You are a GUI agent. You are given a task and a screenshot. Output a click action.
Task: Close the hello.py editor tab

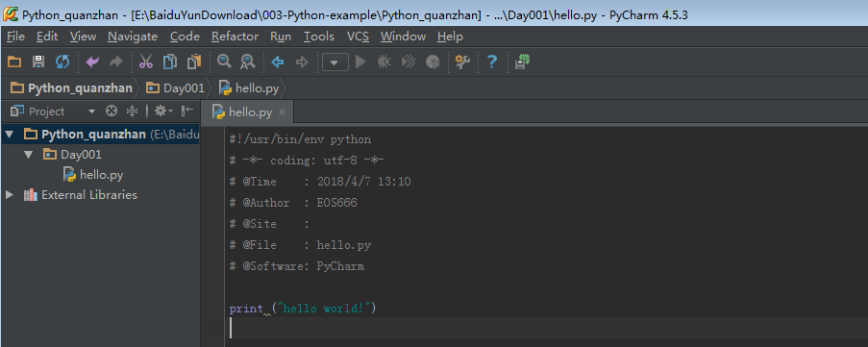coord(282,112)
